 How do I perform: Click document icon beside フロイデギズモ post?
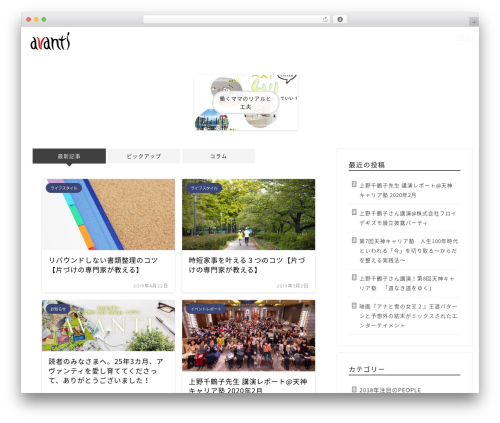pyautogui.click(x=354, y=212)
